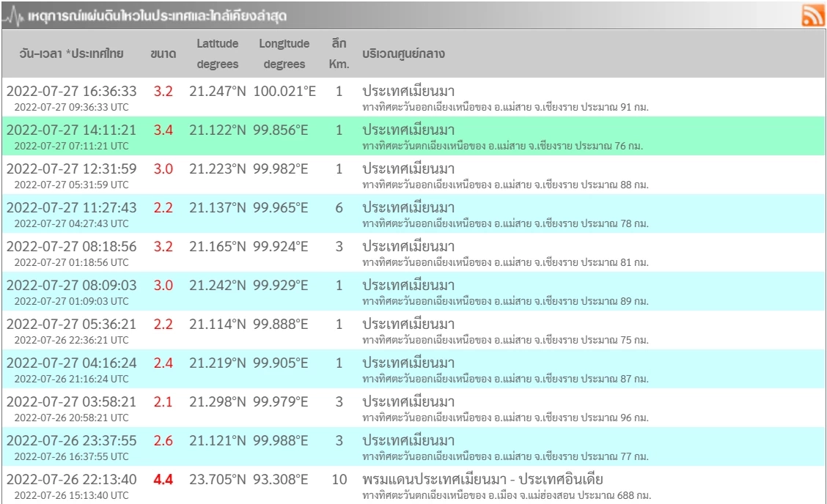Click the 2.6 magnitude event at 23:37:55
The width and height of the screenshot is (827, 504).
(x=163, y=441)
